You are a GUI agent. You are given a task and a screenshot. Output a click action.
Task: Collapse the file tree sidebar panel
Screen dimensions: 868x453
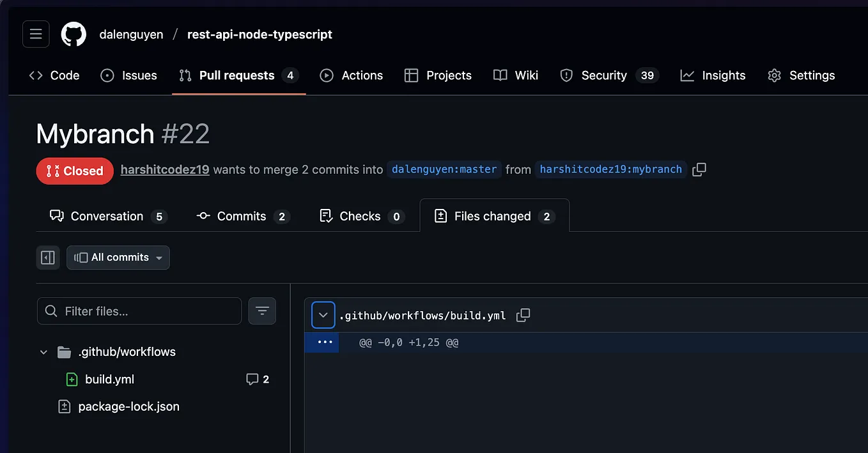click(x=48, y=257)
